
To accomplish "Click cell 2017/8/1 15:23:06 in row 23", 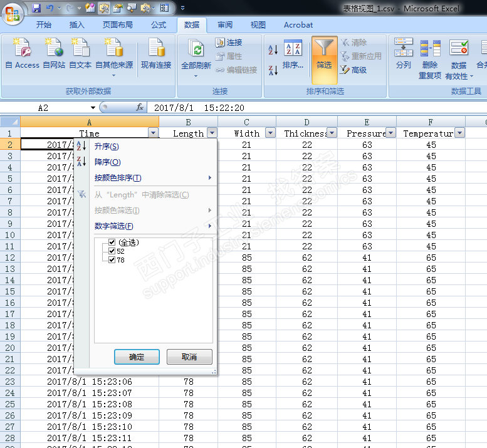I will point(90,382).
